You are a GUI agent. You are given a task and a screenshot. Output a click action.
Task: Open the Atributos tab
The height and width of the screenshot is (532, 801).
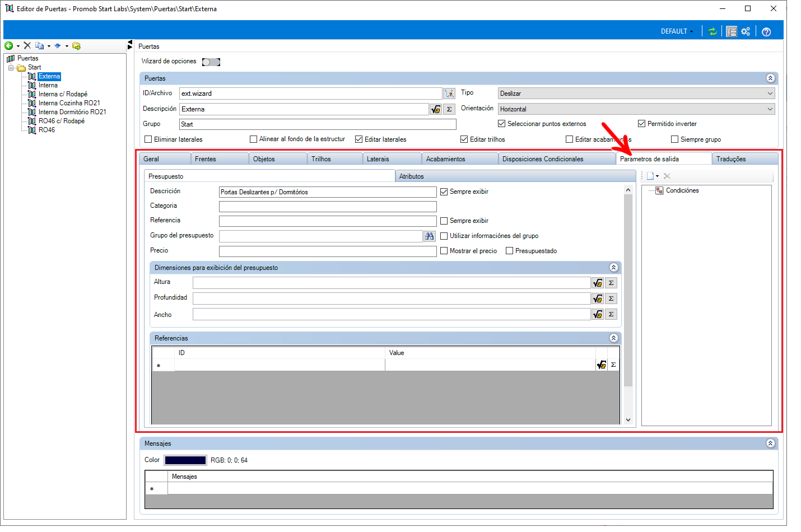[x=412, y=176]
